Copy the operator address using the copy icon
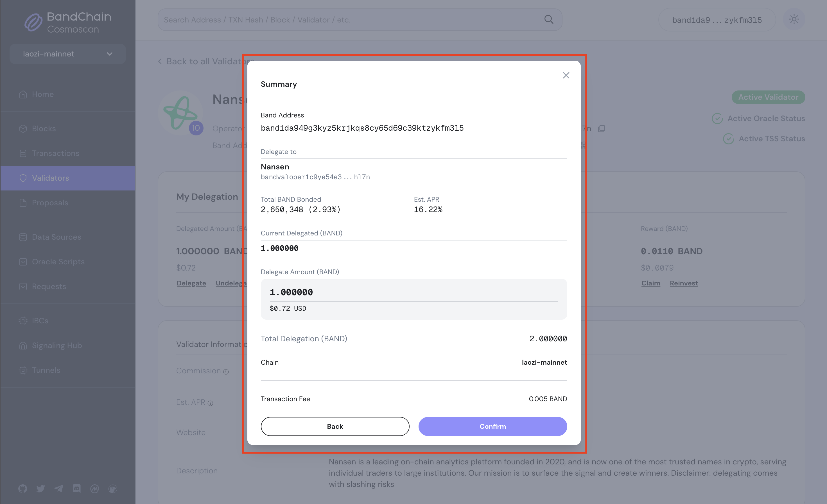The height and width of the screenshot is (504, 827). pos(602,128)
